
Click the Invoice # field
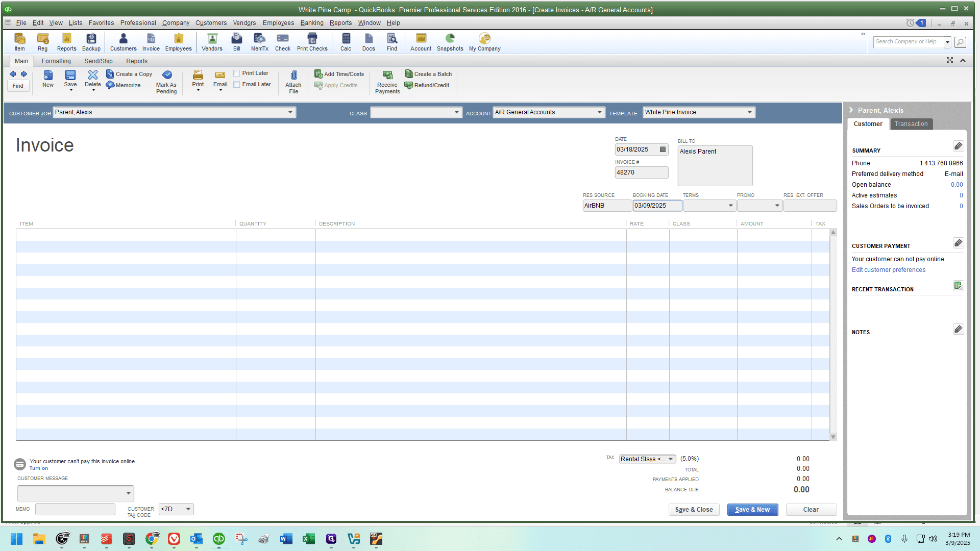(641, 172)
